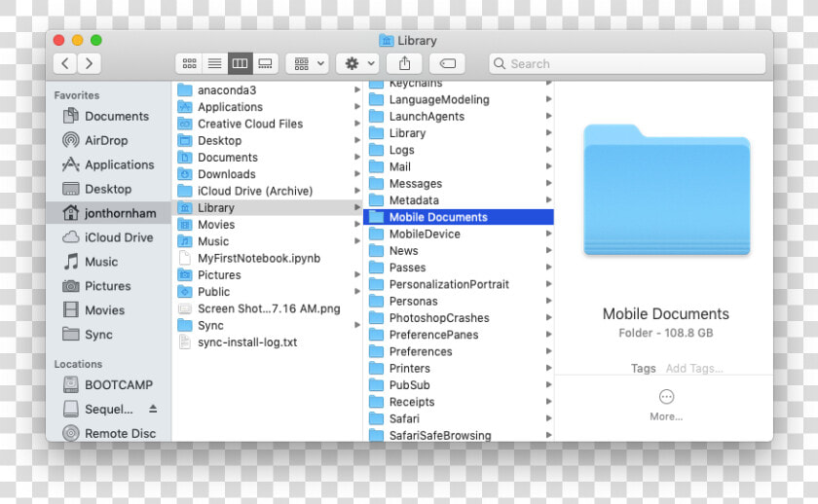The width and height of the screenshot is (818, 504).
Task: Click the Search field
Action: (627, 63)
